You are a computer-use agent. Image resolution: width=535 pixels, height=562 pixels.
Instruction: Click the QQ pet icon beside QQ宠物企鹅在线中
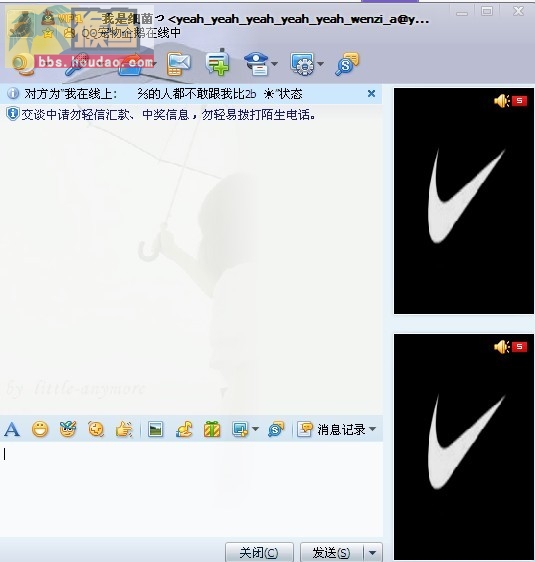click(70, 33)
